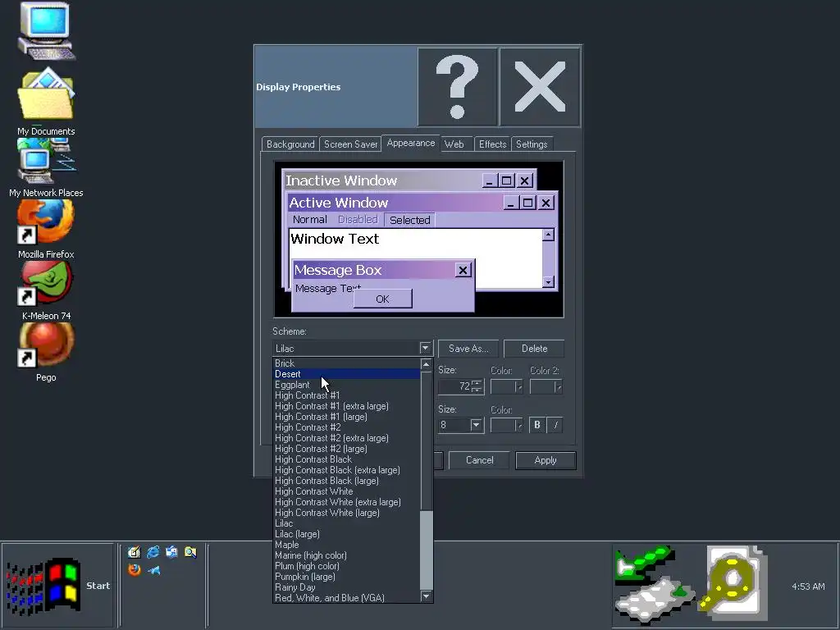The width and height of the screenshot is (840, 630).
Task: Click the taskbar clock showing 4:53 AM
Action: [x=808, y=587]
